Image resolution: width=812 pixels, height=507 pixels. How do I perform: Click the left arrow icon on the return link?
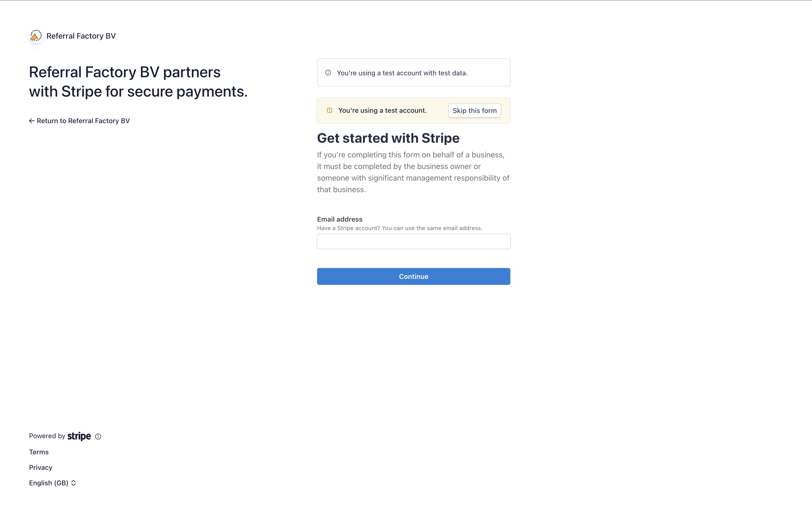[32, 120]
